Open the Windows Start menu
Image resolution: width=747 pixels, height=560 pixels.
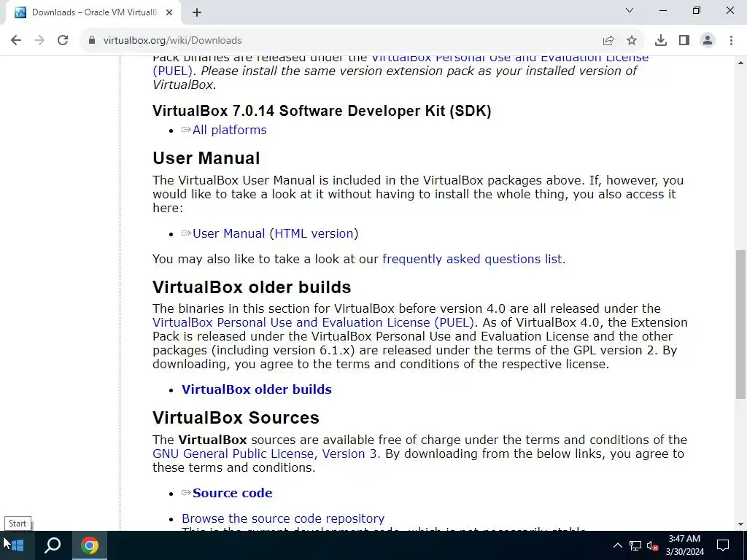pos(18,545)
